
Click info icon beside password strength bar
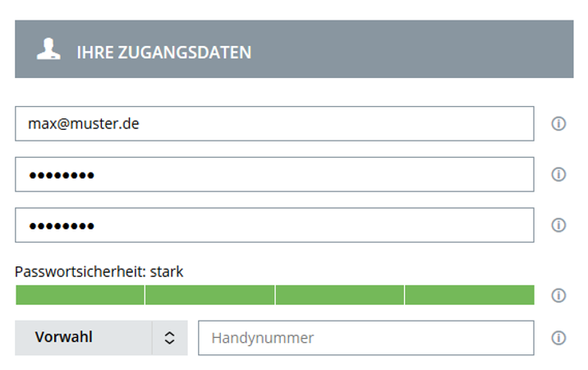tap(558, 295)
